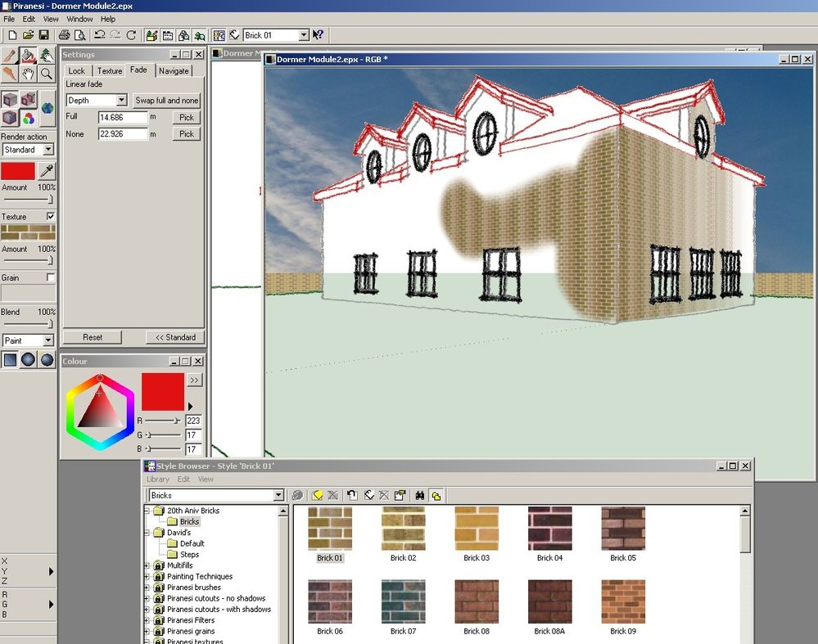Image resolution: width=818 pixels, height=644 pixels.
Task: Expand Colour panel with >> button
Action: [195, 381]
